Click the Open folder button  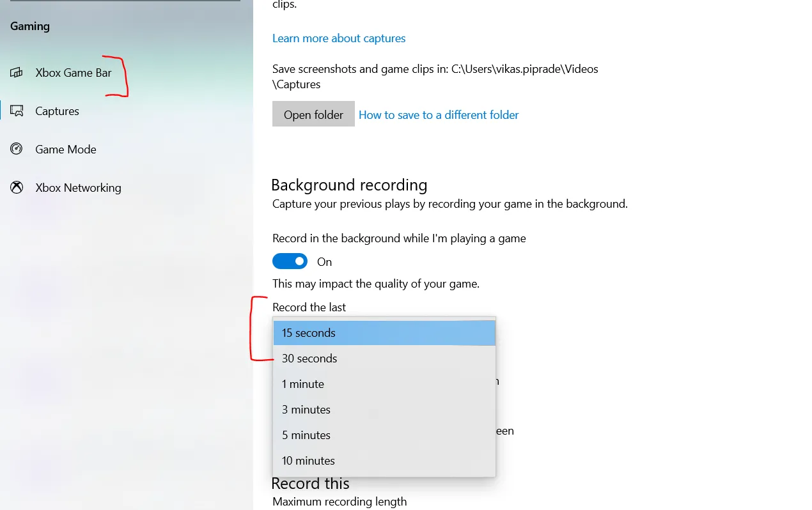tap(313, 114)
